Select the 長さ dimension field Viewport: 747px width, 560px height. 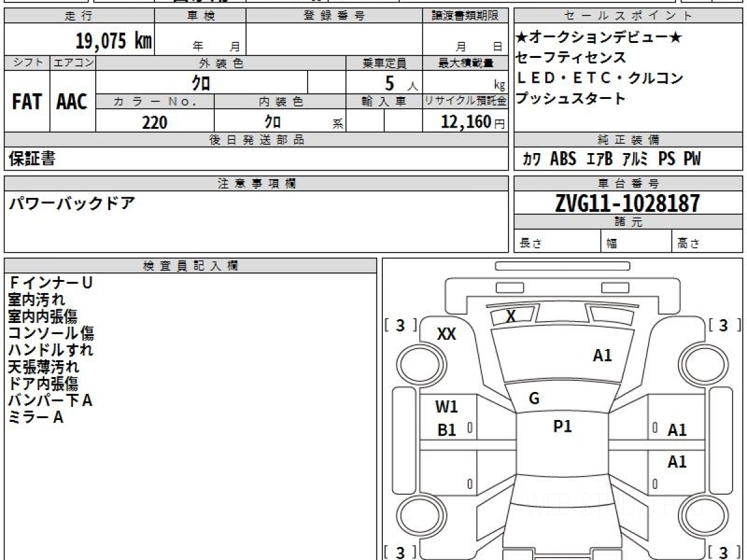tap(557, 242)
